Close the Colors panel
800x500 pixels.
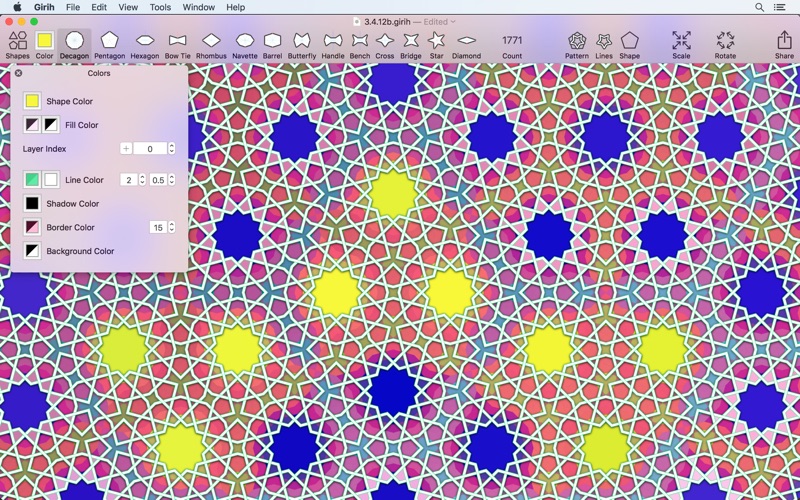click(x=18, y=73)
